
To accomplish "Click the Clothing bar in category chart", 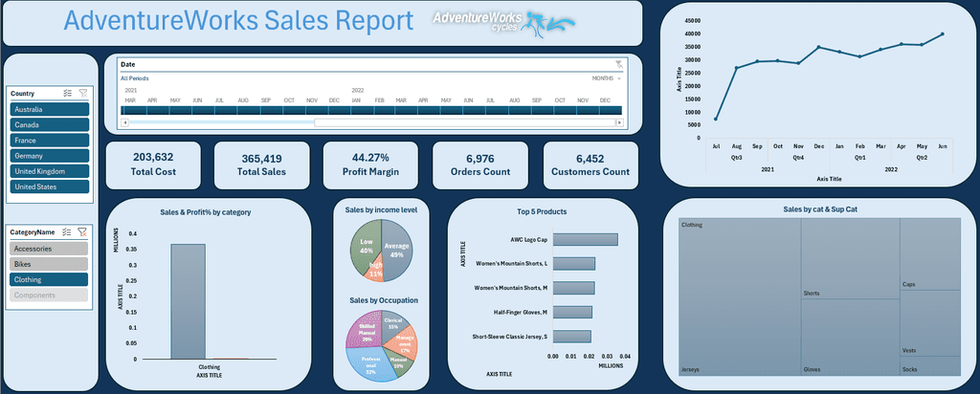I will (188, 301).
